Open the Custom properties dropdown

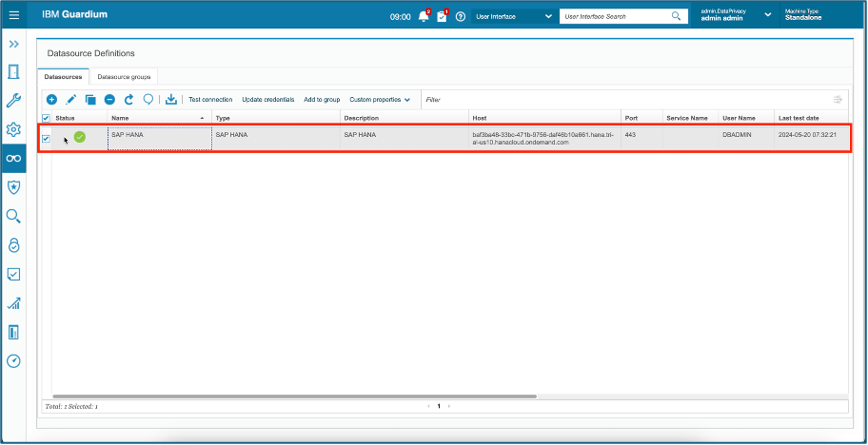point(380,100)
